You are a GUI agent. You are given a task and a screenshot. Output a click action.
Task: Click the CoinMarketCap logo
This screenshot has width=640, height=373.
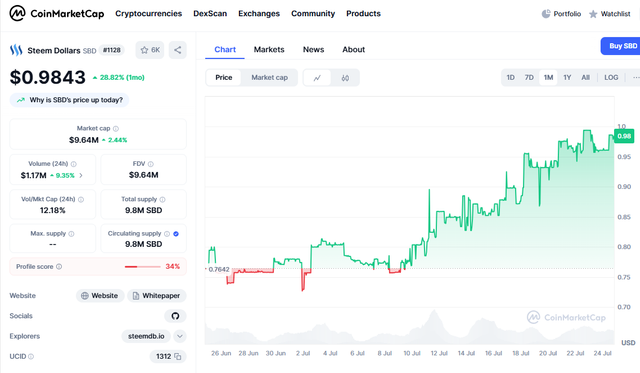(57, 13)
